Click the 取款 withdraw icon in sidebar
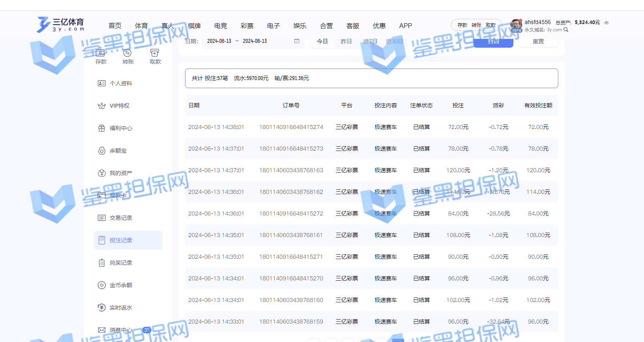This screenshot has height=342, width=644. (x=155, y=53)
